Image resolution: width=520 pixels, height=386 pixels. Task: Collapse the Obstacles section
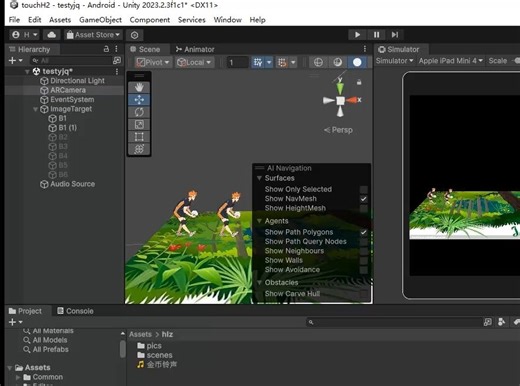coord(259,283)
